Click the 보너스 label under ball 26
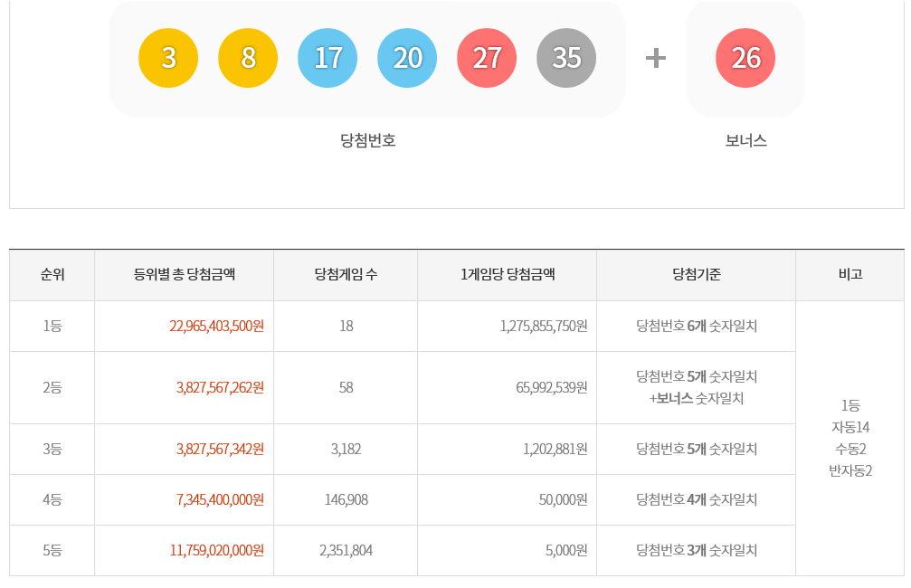 tap(745, 141)
